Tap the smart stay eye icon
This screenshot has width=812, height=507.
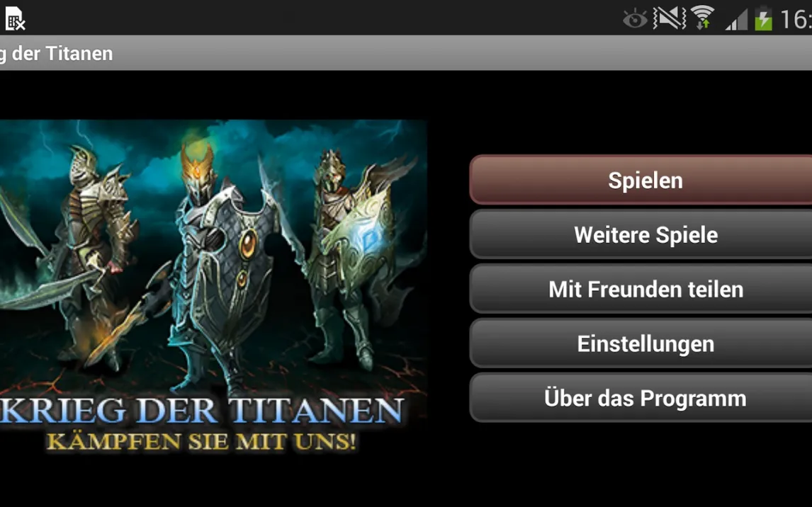[x=635, y=20]
